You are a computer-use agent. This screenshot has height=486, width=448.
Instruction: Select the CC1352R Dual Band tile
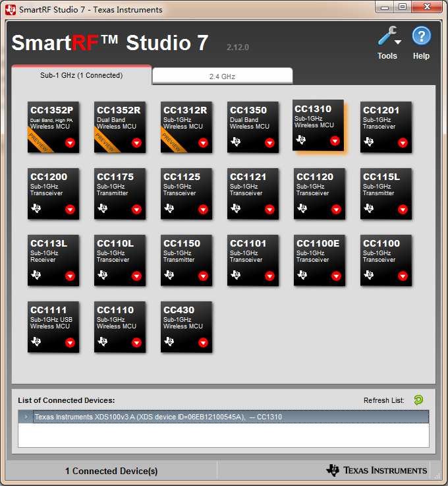pyautogui.click(x=120, y=127)
